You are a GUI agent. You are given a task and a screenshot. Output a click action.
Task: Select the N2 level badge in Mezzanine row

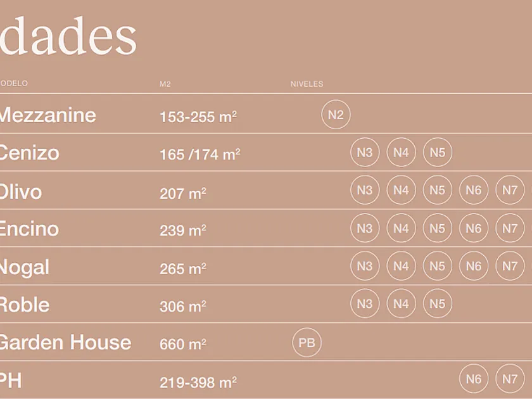[x=336, y=115]
